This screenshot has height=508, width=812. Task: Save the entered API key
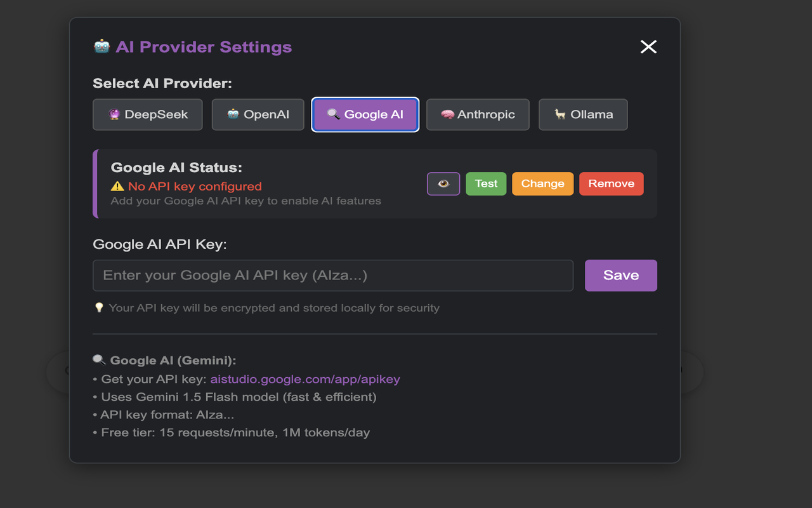(x=621, y=275)
